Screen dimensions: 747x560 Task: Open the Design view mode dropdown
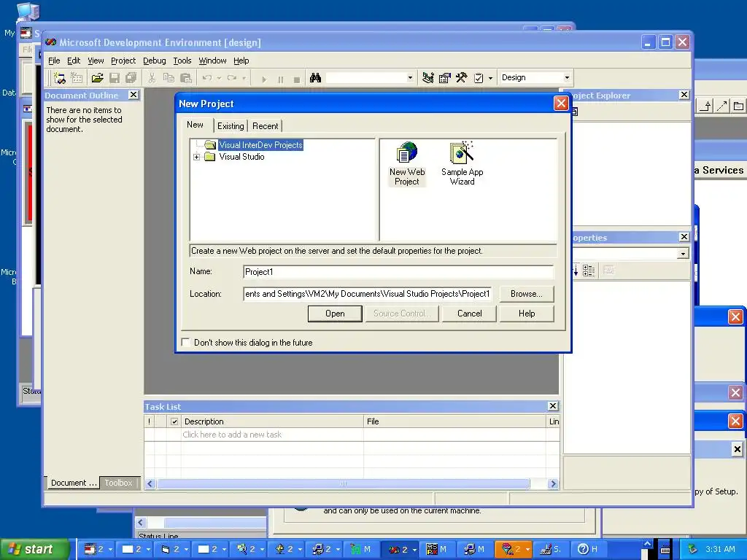(x=566, y=77)
